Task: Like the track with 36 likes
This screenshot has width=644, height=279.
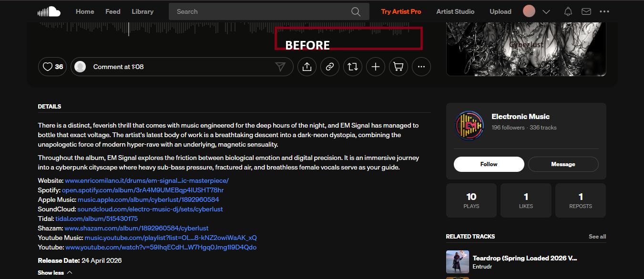Action: pos(52,67)
